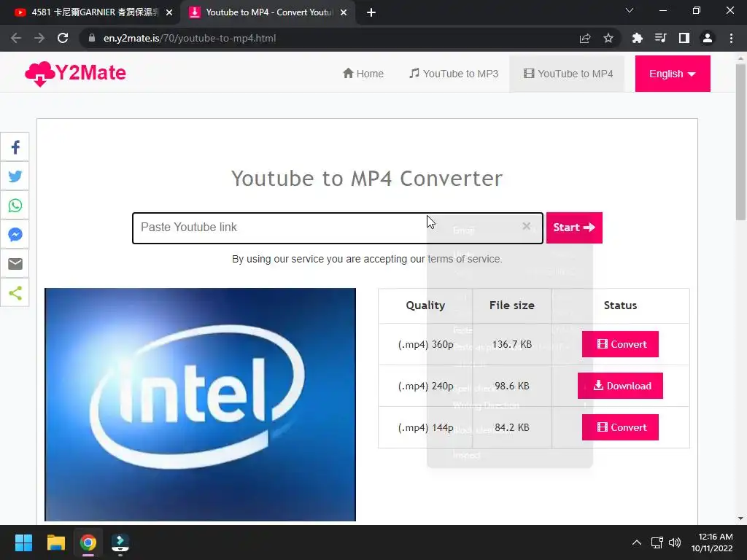Screen dimensions: 747x560
Task: Select the Youtube to MP4 browser tab
Action: click(x=268, y=12)
